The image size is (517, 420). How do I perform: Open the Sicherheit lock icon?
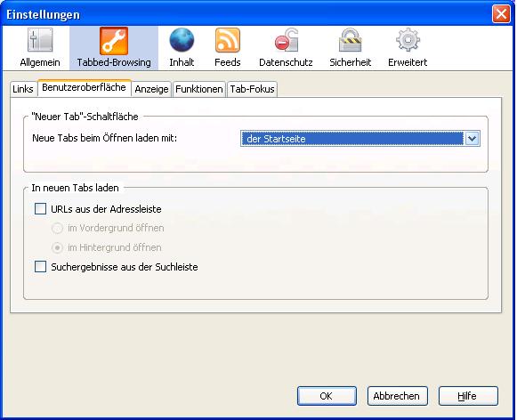click(351, 40)
